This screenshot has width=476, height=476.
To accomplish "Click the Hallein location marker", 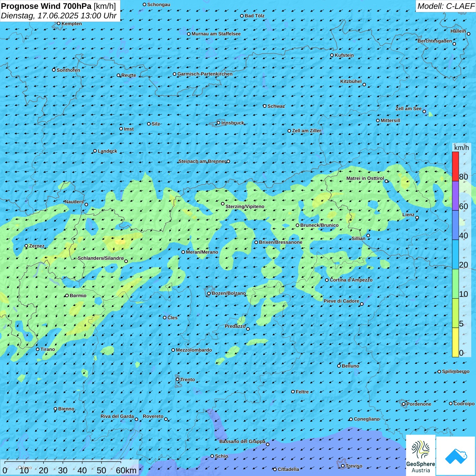I will (469, 34).
